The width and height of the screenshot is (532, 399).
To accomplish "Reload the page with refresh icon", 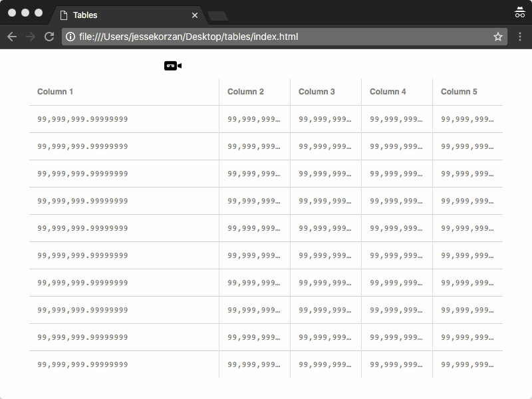I will pyautogui.click(x=49, y=37).
